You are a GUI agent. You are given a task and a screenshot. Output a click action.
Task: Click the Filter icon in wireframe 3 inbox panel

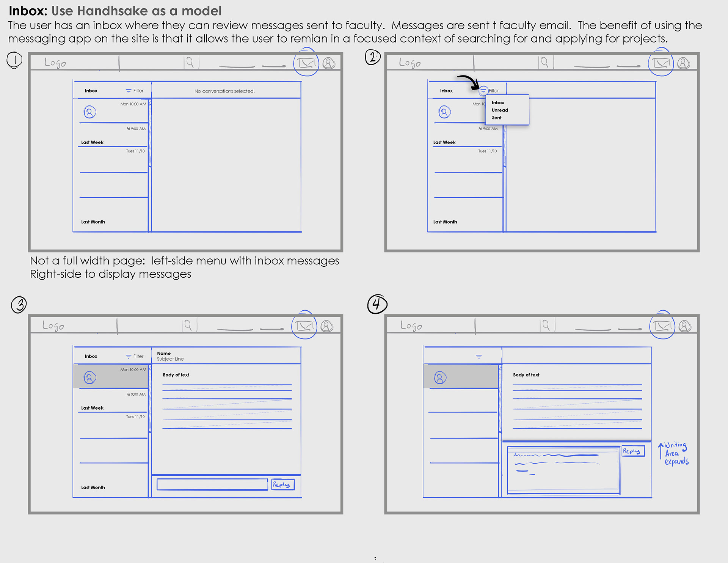(129, 357)
